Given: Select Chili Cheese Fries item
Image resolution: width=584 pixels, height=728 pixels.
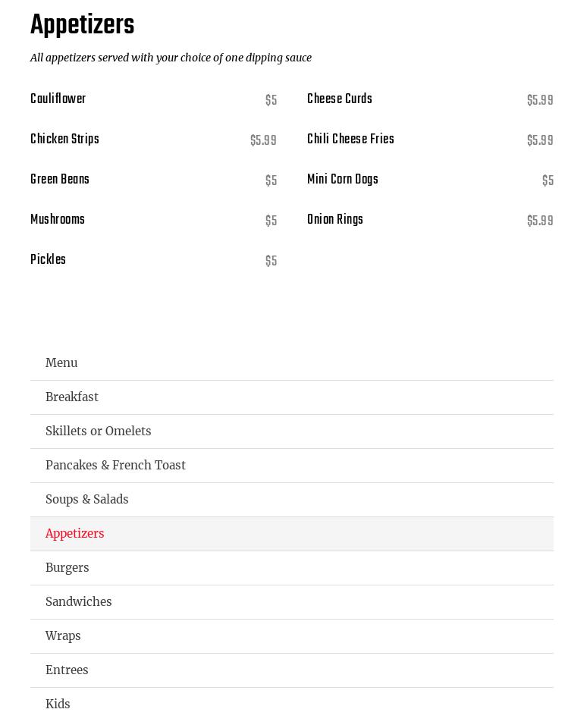Looking at the screenshot, I should point(350,140).
